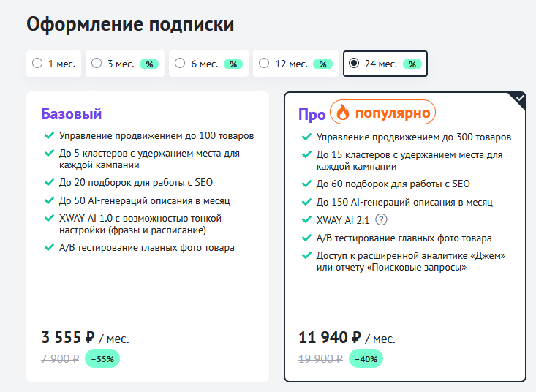Select the Базовый plan title
Screen dimensions: 536x392
[x=71, y=113]
